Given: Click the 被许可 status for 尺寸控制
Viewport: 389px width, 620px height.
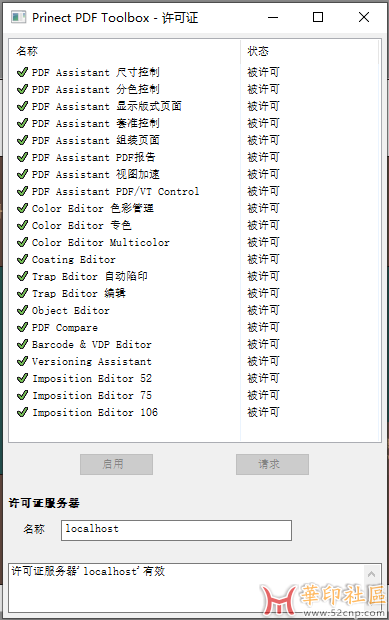Looking at the screenshot, I should [263, 72].
